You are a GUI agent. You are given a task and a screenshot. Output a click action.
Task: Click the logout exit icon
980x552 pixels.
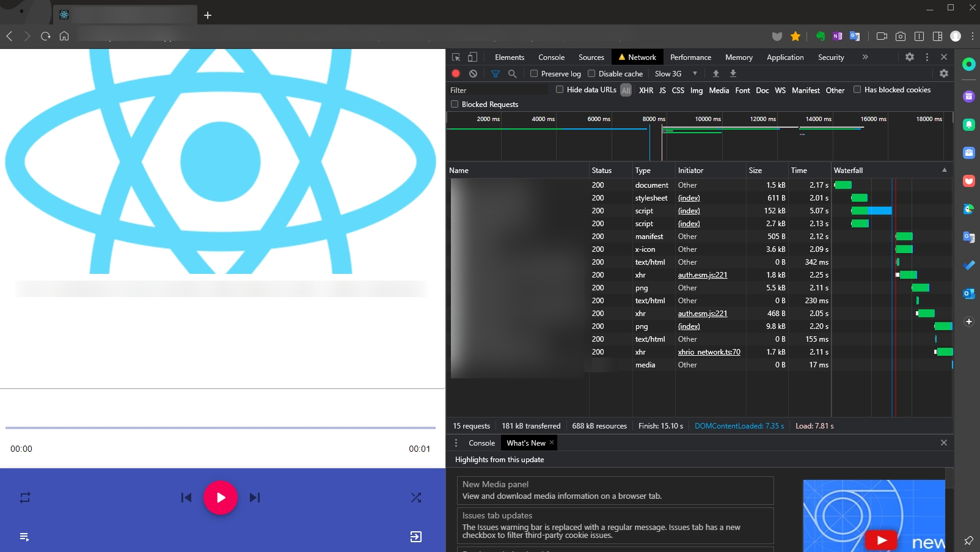tap(416, 537)
